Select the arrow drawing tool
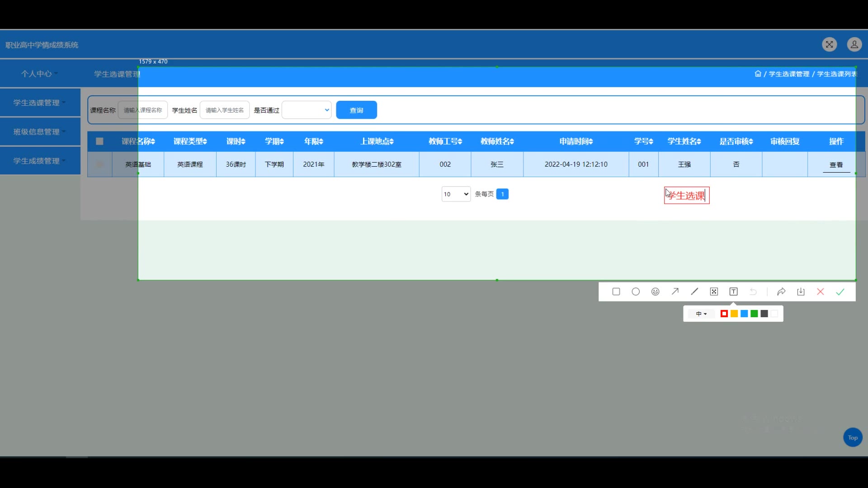The image size is (868, 488). [x=675, y=292]
